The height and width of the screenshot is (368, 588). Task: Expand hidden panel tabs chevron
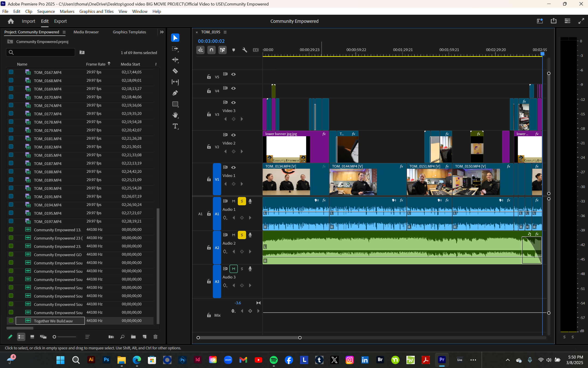(162, 32)
